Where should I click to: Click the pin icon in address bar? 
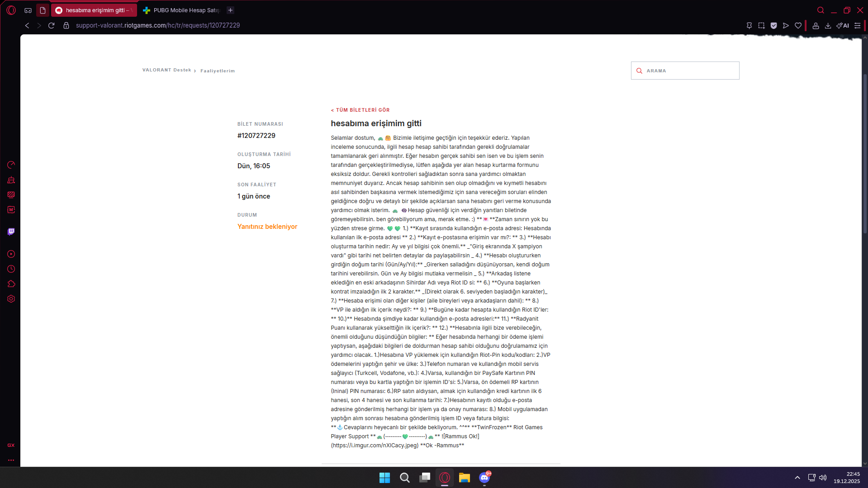749,25
